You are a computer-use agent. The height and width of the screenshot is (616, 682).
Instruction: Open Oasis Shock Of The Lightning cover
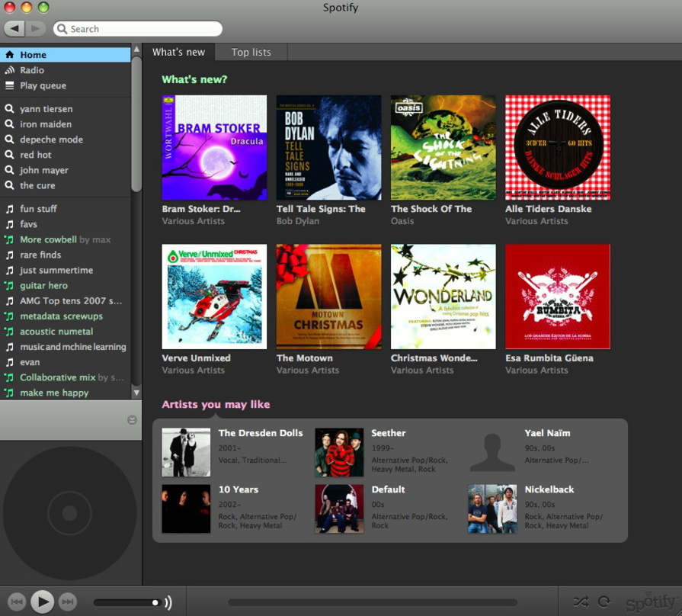[443, 147]
